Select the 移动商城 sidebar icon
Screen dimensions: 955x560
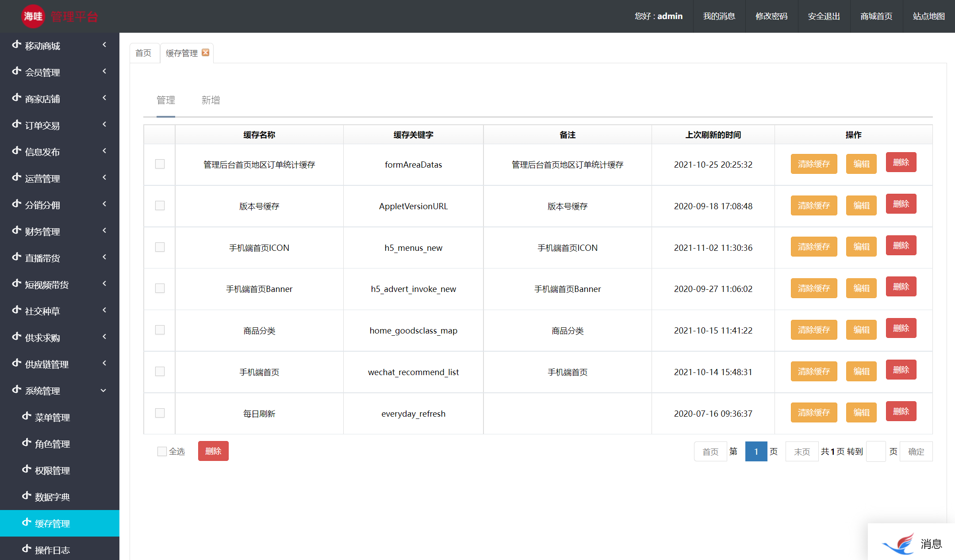17,45
